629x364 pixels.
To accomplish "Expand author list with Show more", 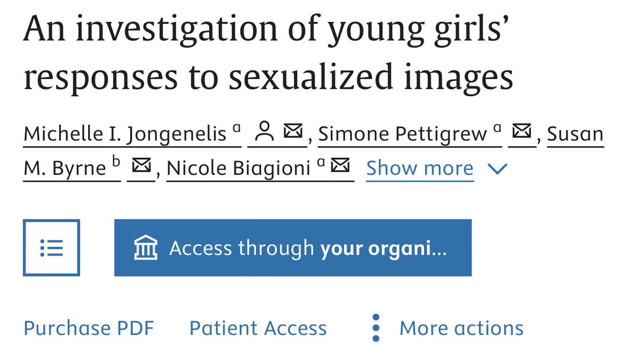I will click(420, 169).
